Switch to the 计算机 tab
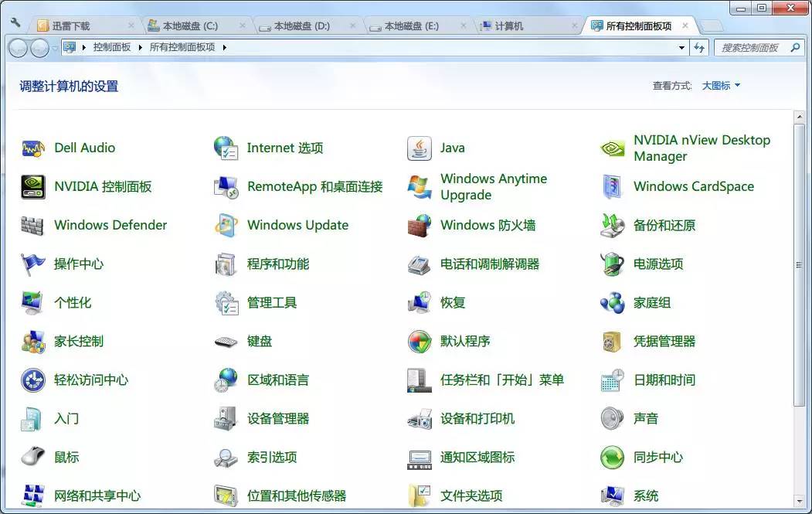812x514 pixels. (528, 26)
